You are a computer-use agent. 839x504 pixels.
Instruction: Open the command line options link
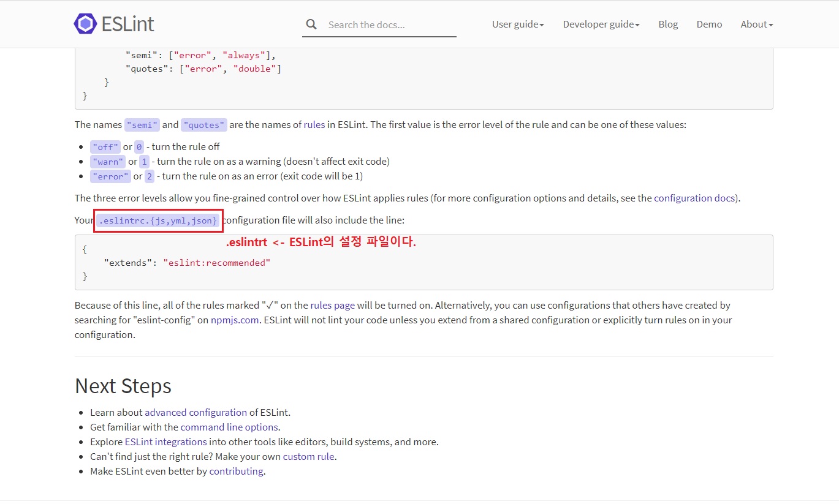[229, 427]
